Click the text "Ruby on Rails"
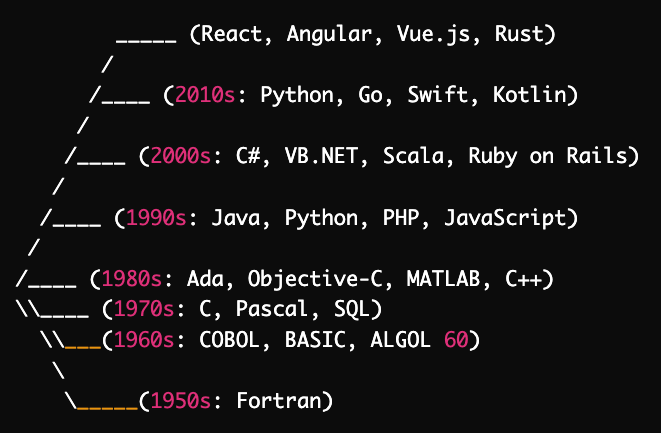Viewport: 661px width, 433px height. [x=548, y=157]
